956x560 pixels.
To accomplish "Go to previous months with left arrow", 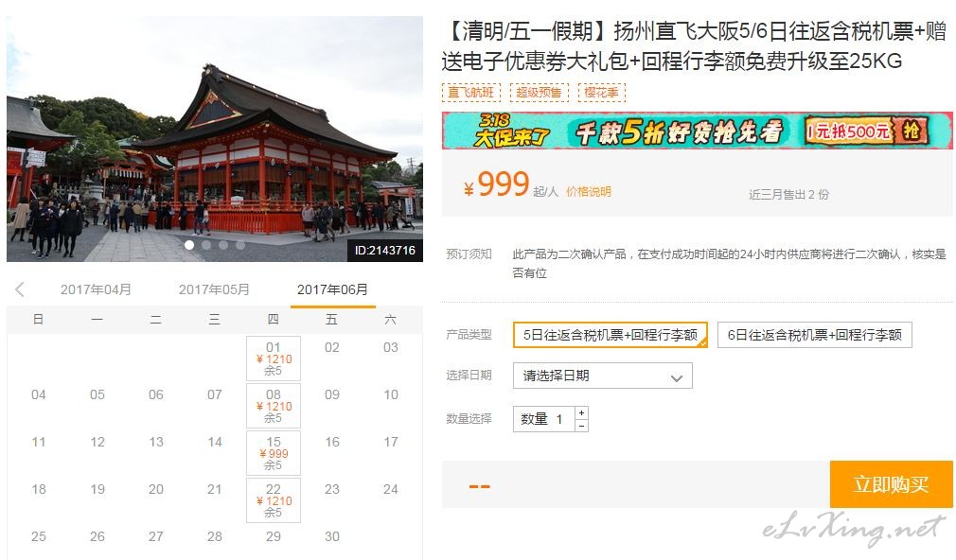I will coord(20,289).
